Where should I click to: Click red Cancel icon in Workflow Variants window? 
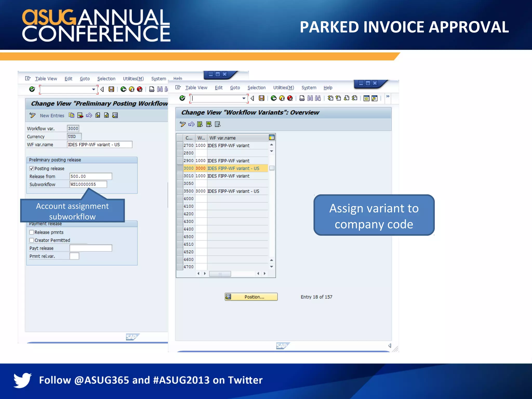click(290, 98)
